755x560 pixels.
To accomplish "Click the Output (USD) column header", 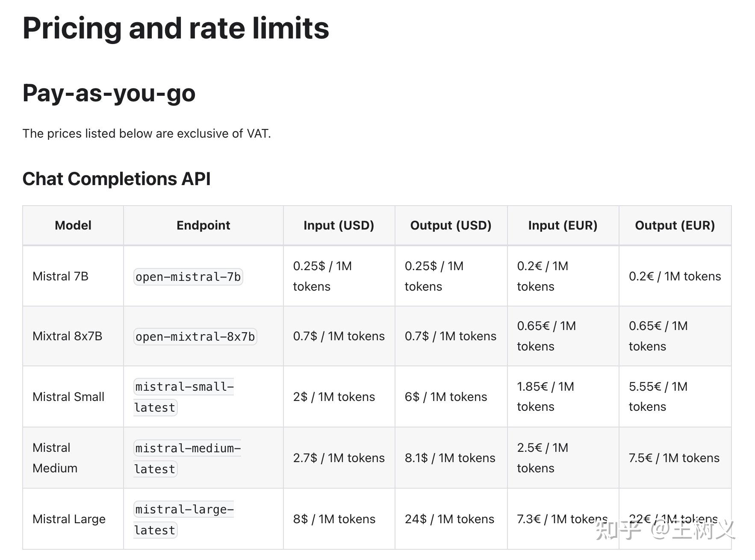I will (x=451, y=225).
